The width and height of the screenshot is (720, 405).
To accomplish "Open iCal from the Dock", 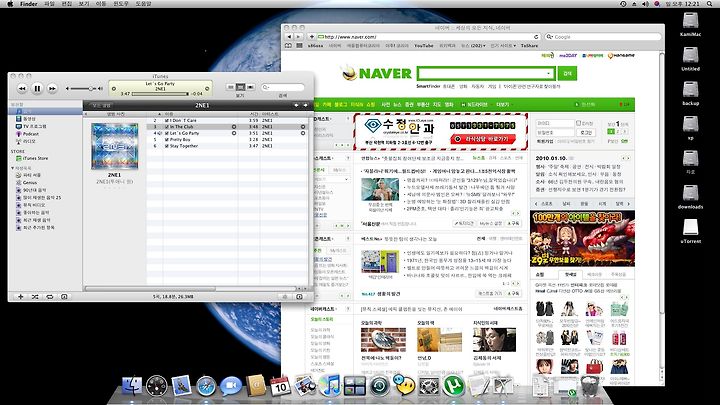I will 280,386.
